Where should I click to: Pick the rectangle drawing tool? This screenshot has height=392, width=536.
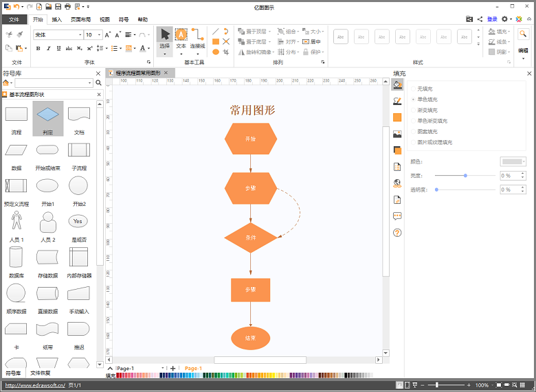[x=216, y=42]
